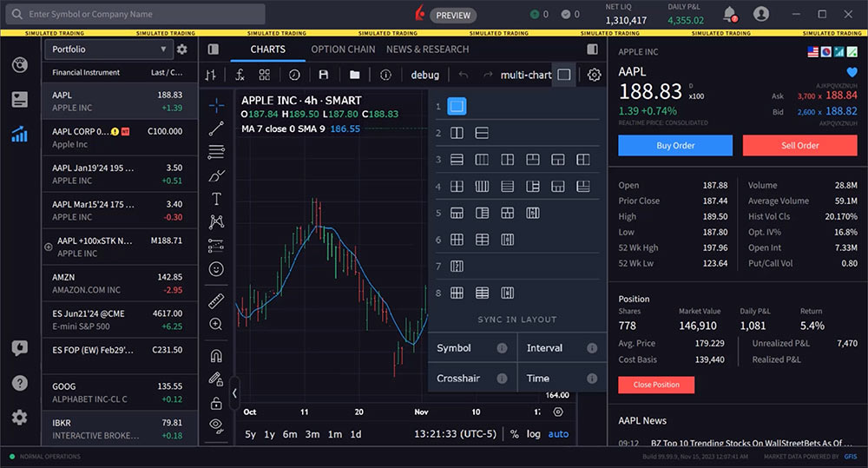This screenshot has height=468, width=868.
Task: Click the debug toolbar button
Action: (424, 75)
